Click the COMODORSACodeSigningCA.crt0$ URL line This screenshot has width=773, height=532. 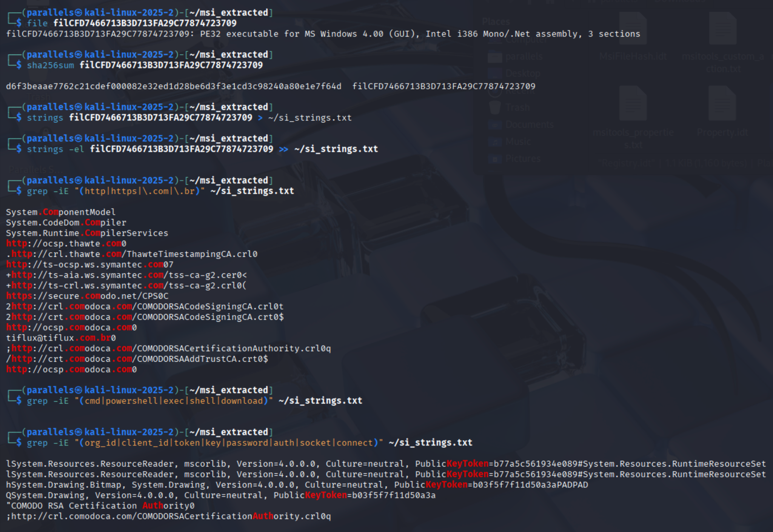coord(145,317)
